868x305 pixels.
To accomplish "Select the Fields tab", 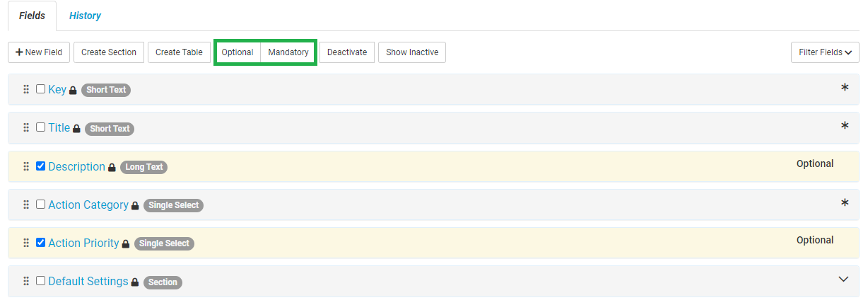I will [x=32, y=16].
